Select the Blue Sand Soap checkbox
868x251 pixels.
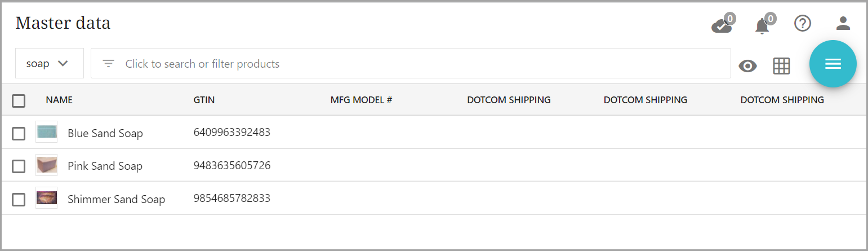[x=19, y=134]
